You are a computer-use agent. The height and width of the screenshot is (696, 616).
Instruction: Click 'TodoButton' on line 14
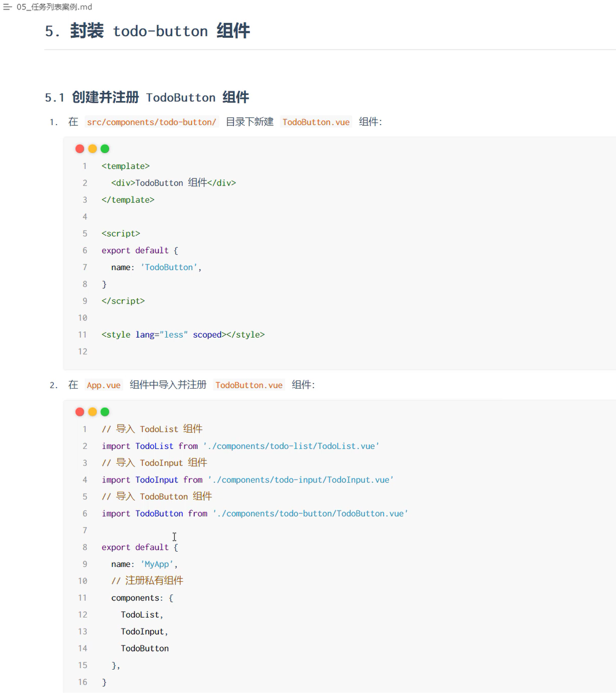(145, 648)
